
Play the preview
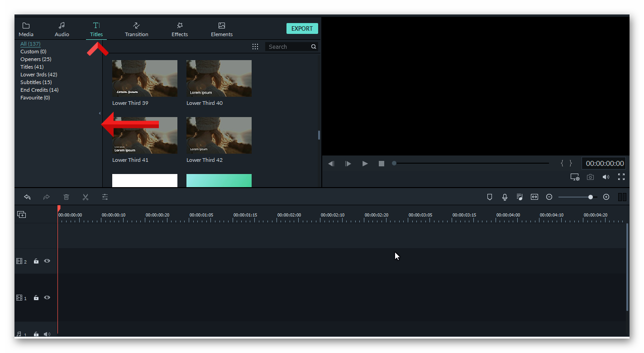coord(365,164)
